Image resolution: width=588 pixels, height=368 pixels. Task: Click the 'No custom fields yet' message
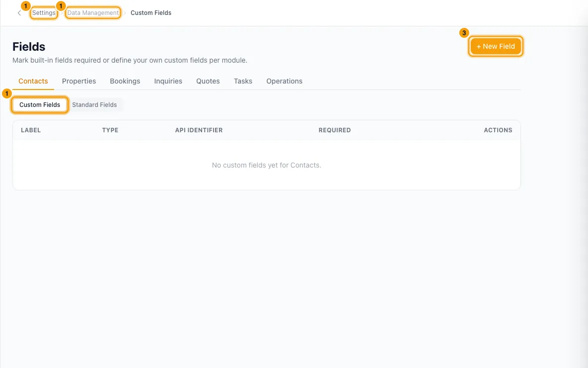click(266, 165)
